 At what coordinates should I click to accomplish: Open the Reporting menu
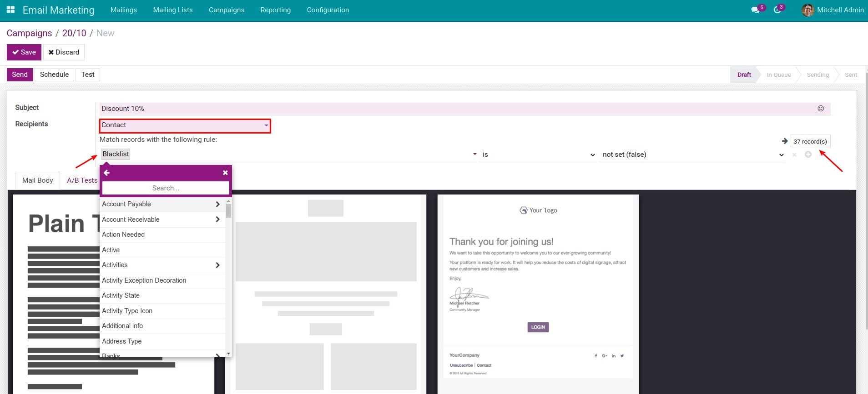(275, 10)
